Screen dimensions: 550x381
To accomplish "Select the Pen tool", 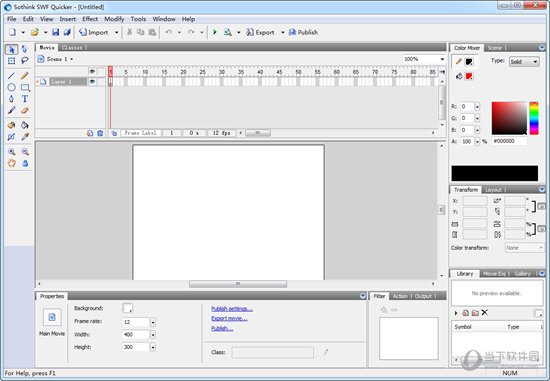I will (12, 99).
